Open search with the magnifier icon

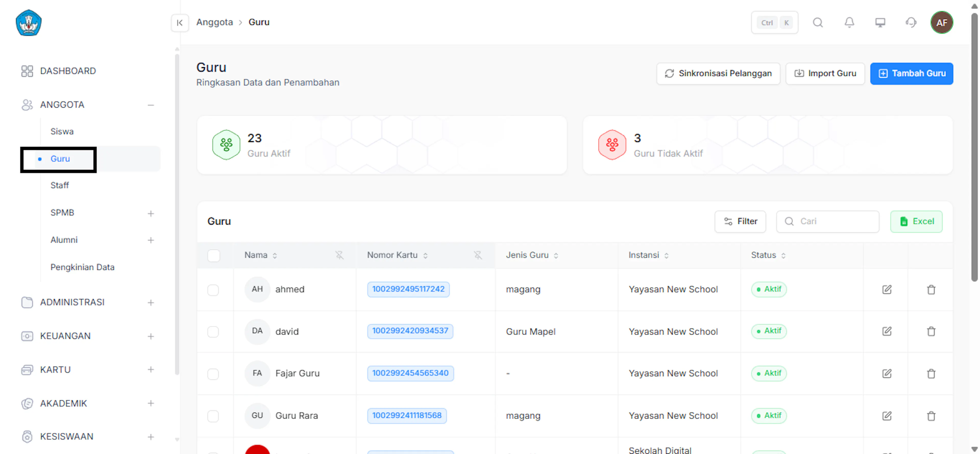(x=818, y=23)
